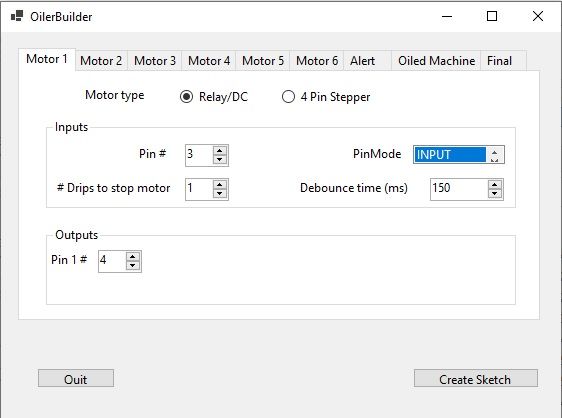Decrease the output Pin 1 # value
Image resolution: width=562 pixels, height=418 pixels.
pyautogui.click(x=133, y=266)
